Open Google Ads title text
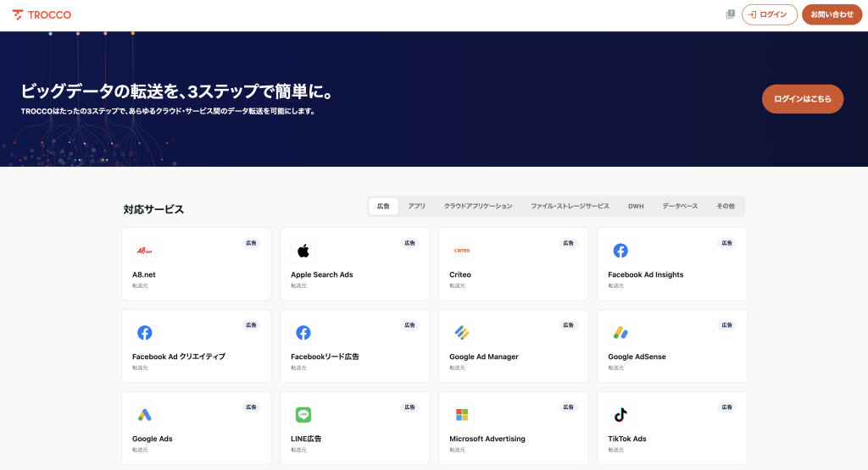 point(153,439)
